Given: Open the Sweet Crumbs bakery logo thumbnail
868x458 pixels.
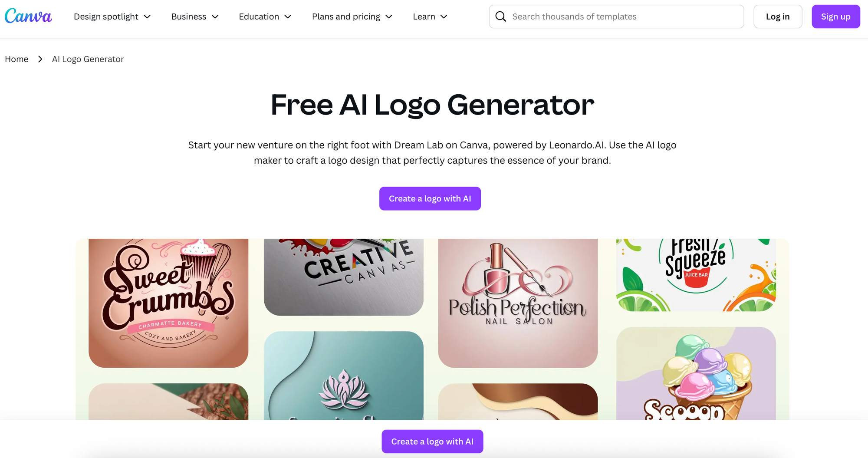Looking at the screenshot, I should point(168,303).
